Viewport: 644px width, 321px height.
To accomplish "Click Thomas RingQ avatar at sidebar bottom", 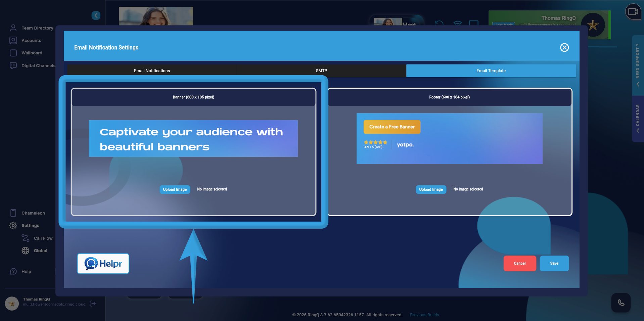I will point(12,304).
